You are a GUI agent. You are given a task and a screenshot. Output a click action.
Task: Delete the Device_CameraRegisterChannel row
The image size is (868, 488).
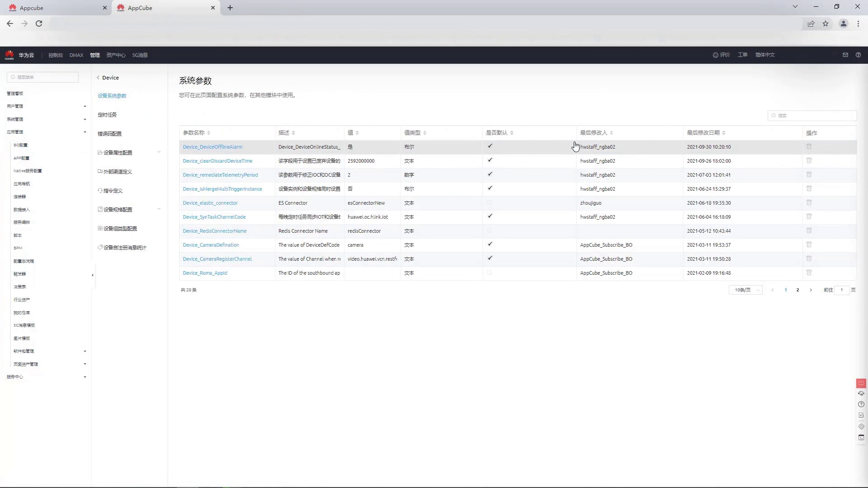point(809,258)
